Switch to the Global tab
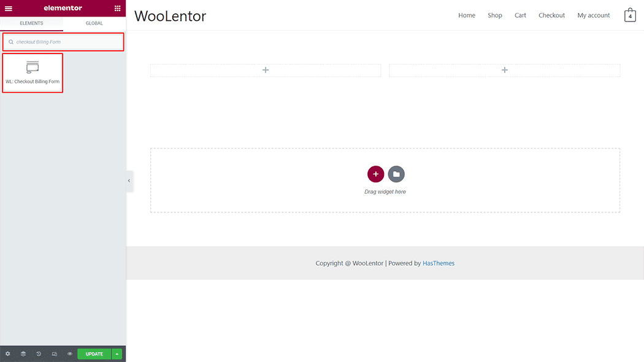Screen dimensions: 644x362 (94, 23)
